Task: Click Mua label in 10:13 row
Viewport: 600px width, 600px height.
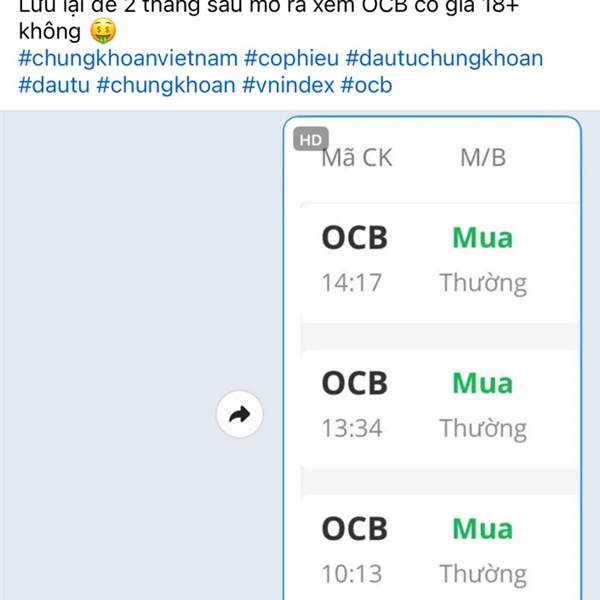Action: [x=482, y=528]
